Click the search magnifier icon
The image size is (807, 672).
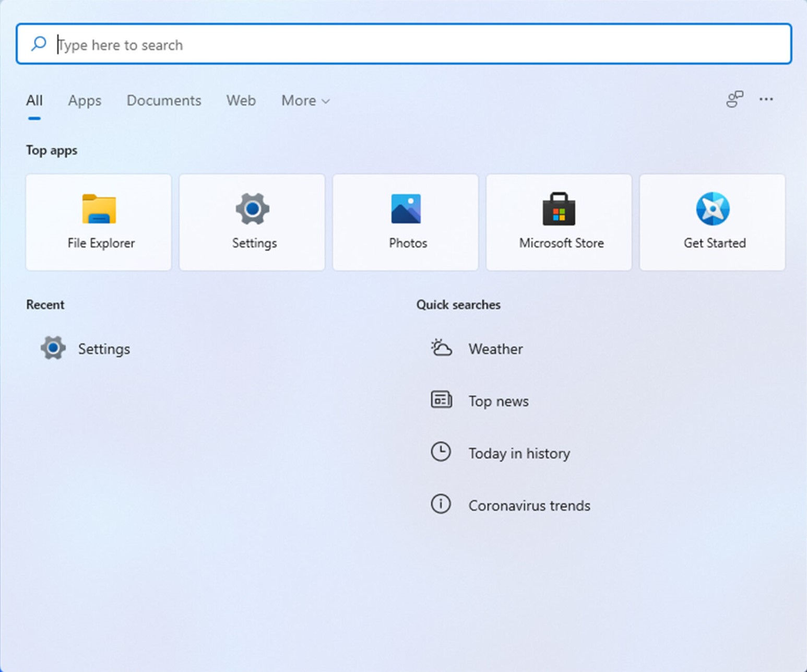point(39,44)
